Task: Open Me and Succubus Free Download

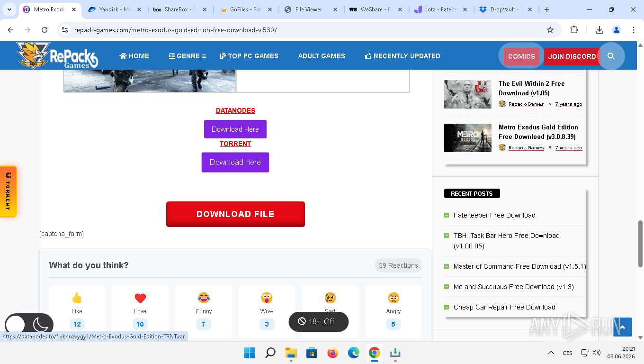Action: coord(514,287)
